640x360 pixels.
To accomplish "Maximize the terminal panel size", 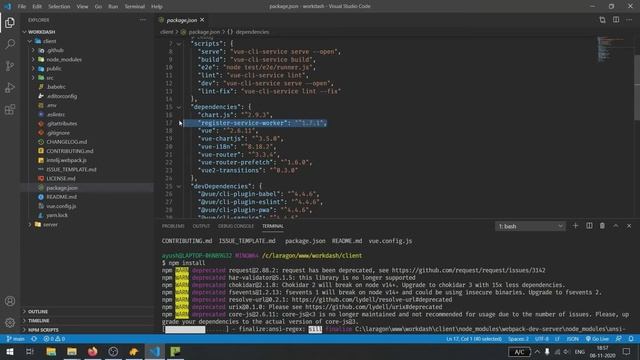I will point(616,226).
